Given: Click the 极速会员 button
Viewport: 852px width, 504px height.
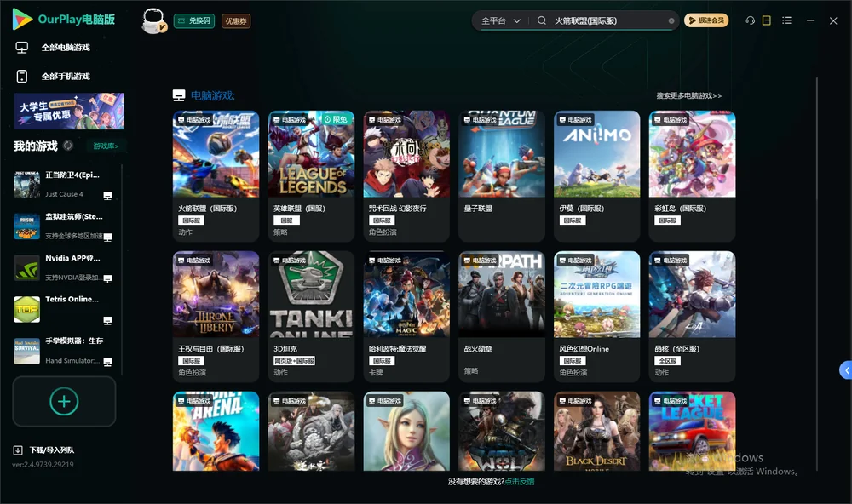Looking at the screenshot, I should (x=706, y=20).
